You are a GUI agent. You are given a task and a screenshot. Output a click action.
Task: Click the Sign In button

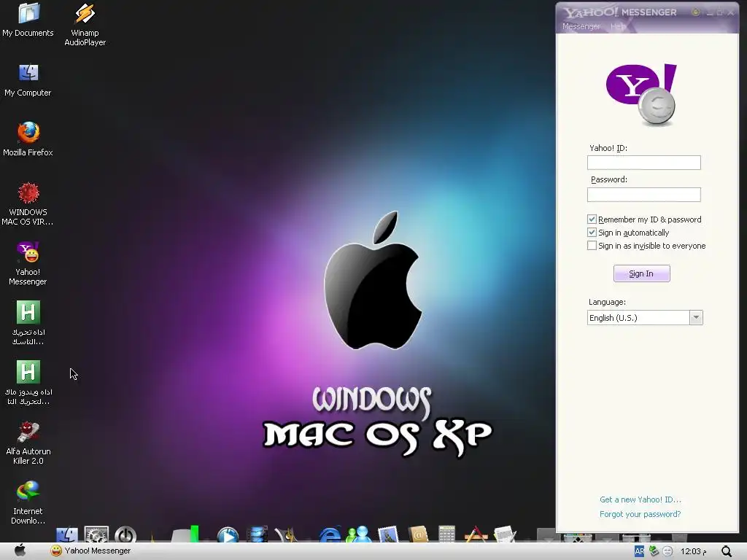(642, 273)
